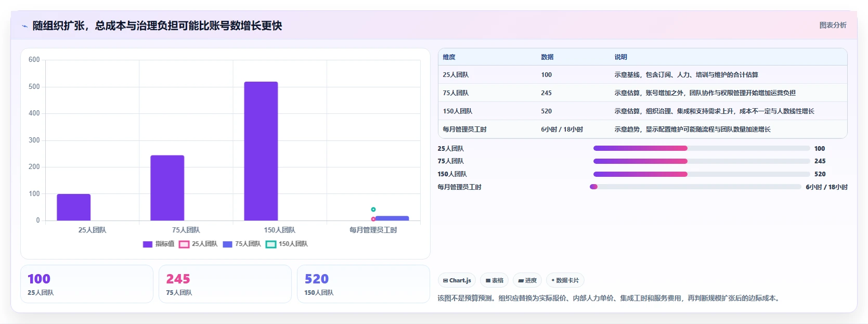Select the 数据卡片 tag chip
This screenshot has width=868, height=324.
[565, 280]
